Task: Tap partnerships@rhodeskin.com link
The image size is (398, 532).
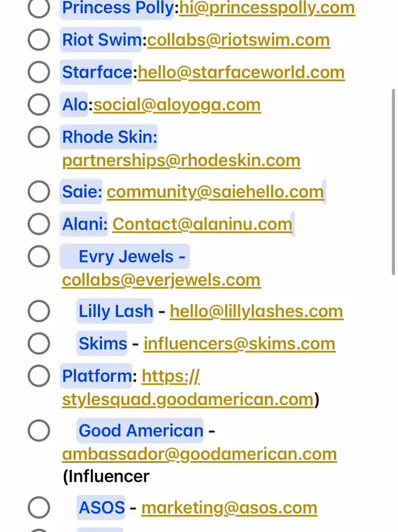Action: [181, 160]
